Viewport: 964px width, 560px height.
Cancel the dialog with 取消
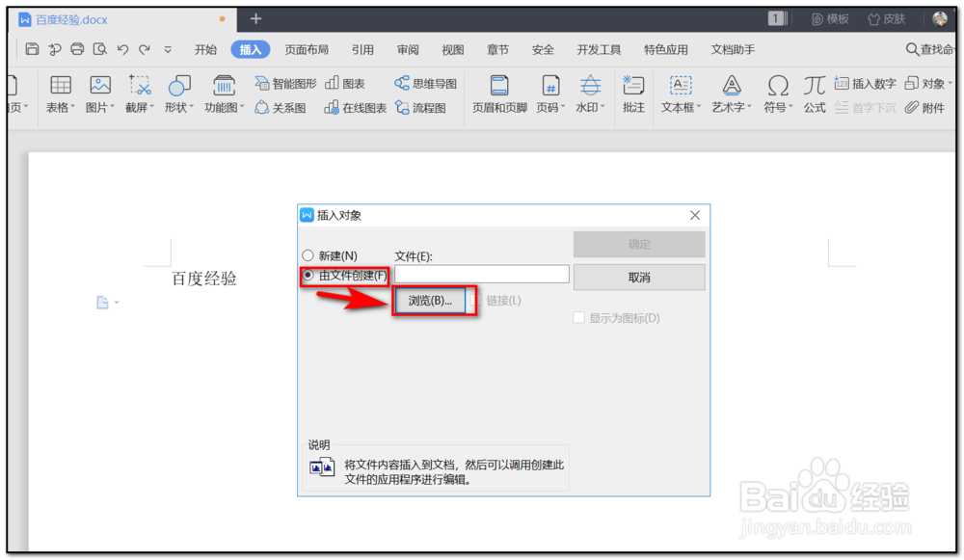638,277
